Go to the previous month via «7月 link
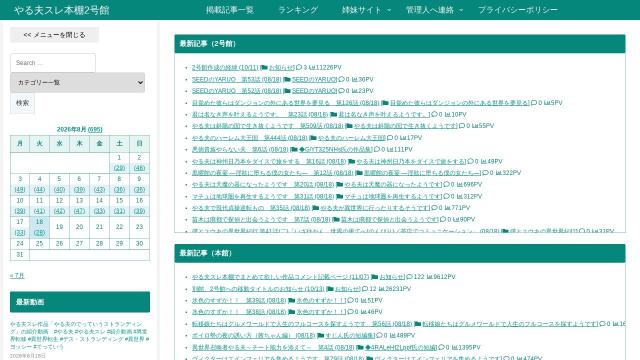The height and width of the screenshot is (360, 640). tap(17, 276)
